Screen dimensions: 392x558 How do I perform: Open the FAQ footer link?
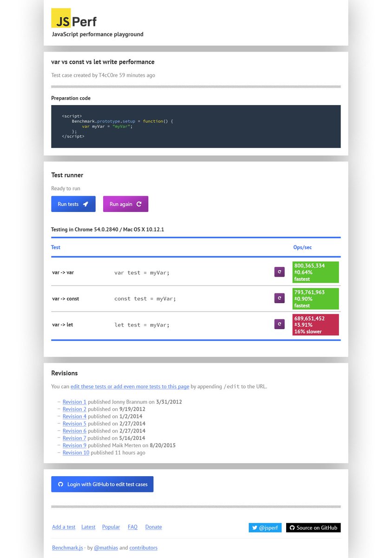tap(132, 527)
